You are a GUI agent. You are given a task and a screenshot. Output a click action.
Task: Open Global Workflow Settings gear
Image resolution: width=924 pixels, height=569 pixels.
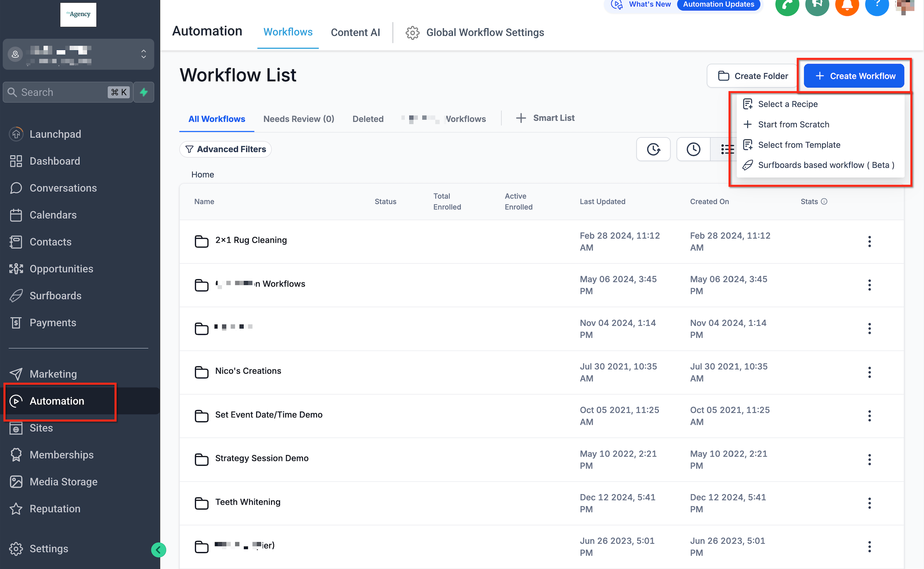coord(412,33)
